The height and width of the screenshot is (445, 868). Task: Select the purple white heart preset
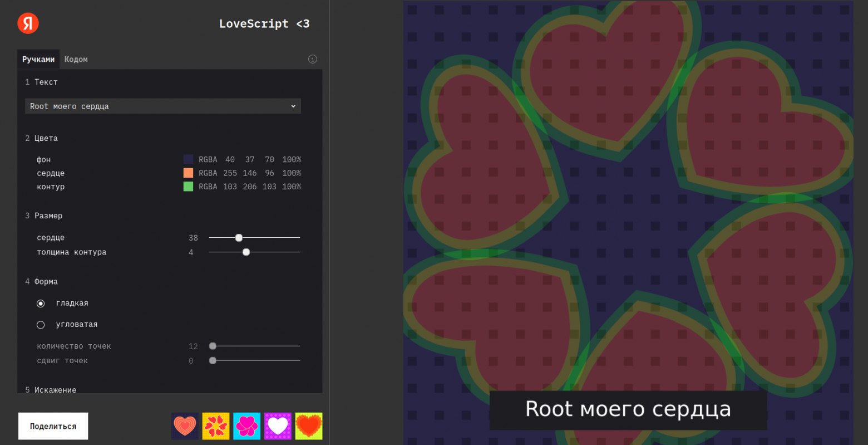pyautogui.click(x=278, y=426)
